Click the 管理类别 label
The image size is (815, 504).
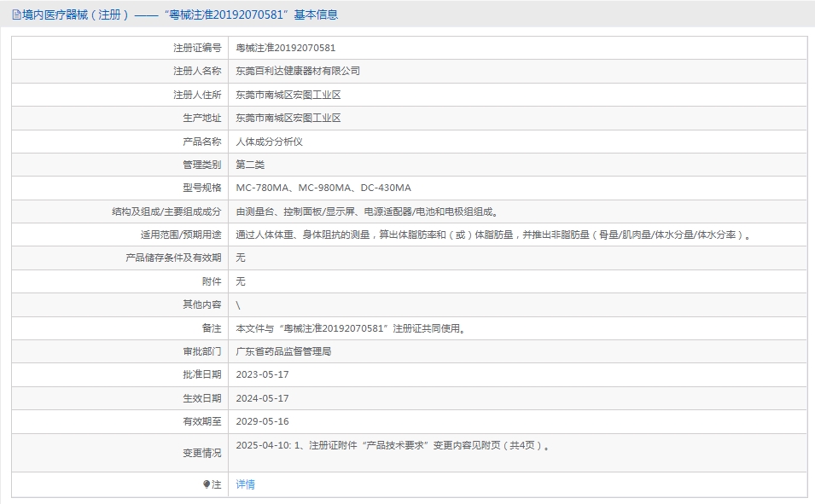201,165
